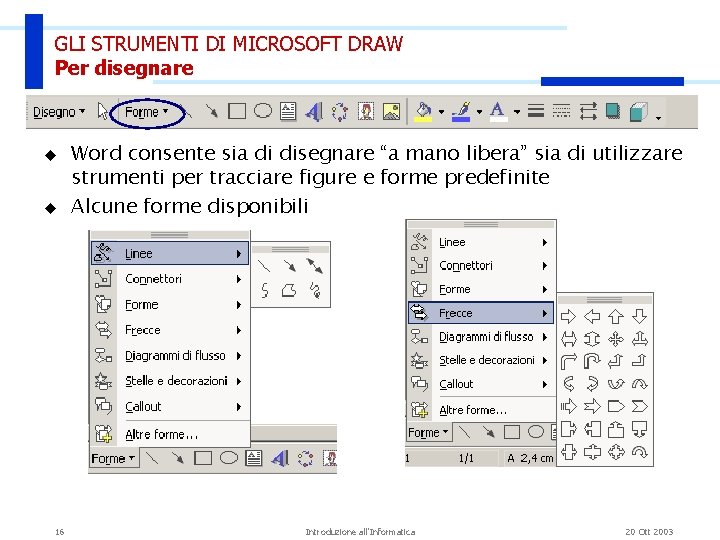Pick the single arrow in Linee submenu
Viewport: 720px width, 540px height.
coord(290,266)
